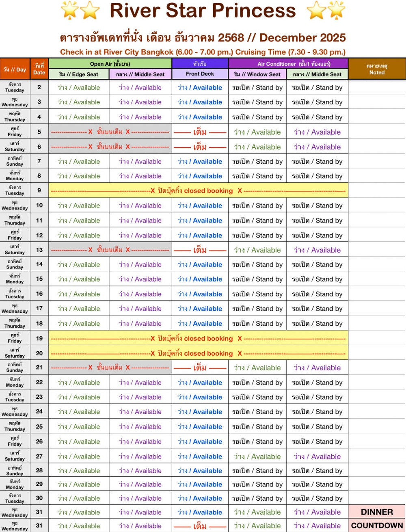Select the Front Deck subheader

pyautogui.click(x=200, y=74)
